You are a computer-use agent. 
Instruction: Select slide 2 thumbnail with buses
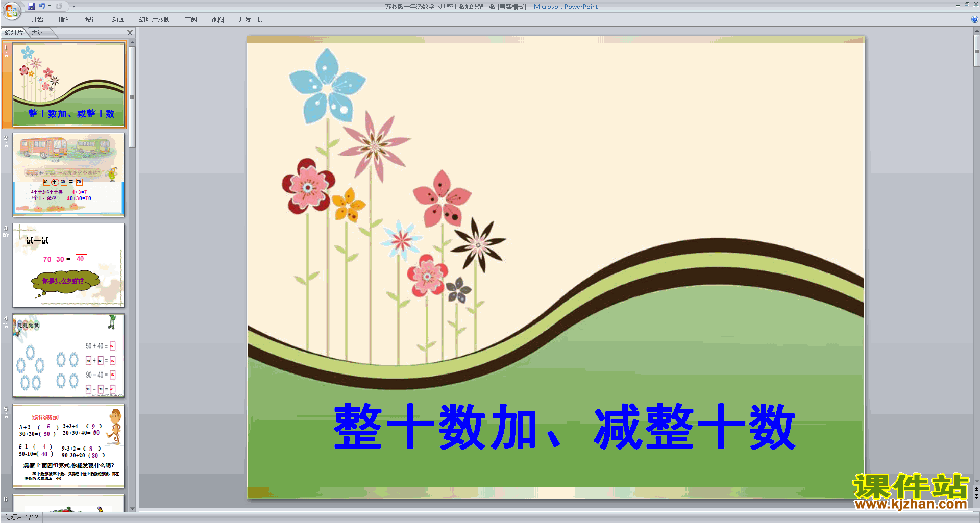(x=68, y=175)
